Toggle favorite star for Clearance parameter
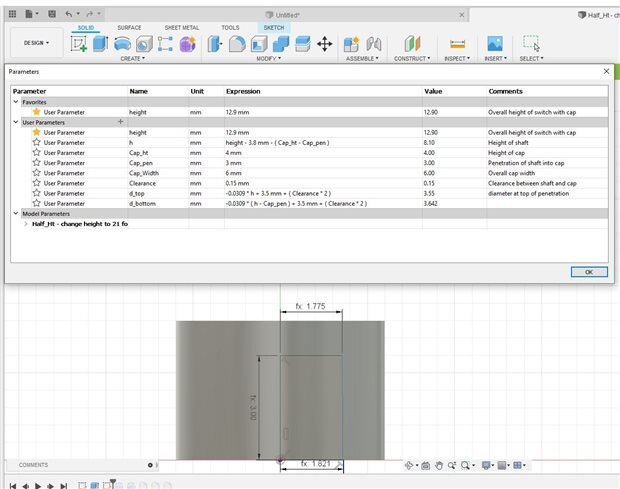Image resolution: width=620 pixels, height=489 pixels. pyautogui.click(x=37, y=183)
